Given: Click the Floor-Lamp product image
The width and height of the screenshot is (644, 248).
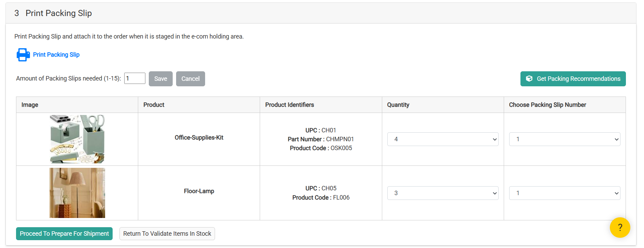Looking at the screenshot, I should [77, 193].
